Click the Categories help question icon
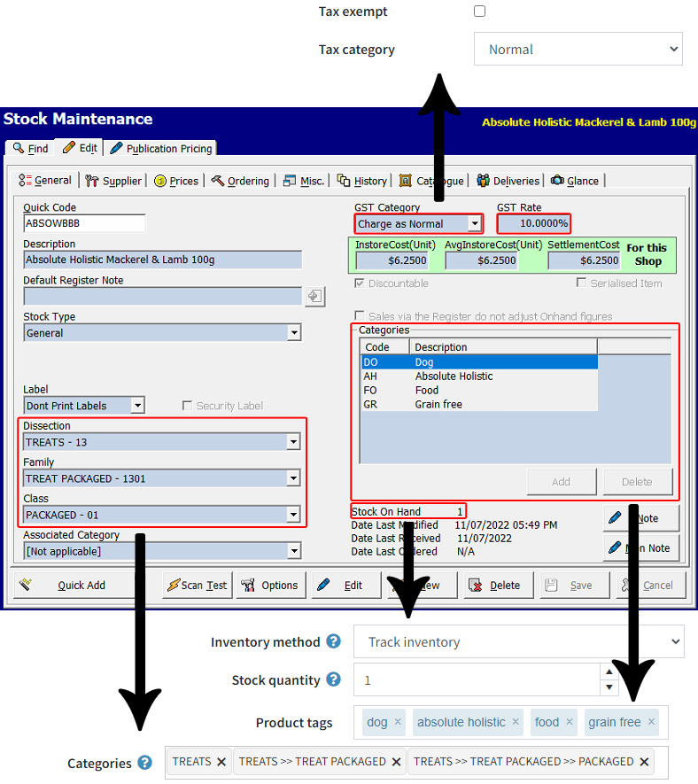The height and width of the screenshot is (784, 698). [x=144, y=763]
